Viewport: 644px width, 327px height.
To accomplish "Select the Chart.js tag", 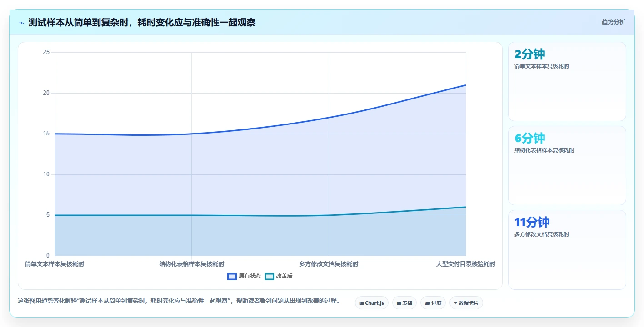I will point(371,303).
